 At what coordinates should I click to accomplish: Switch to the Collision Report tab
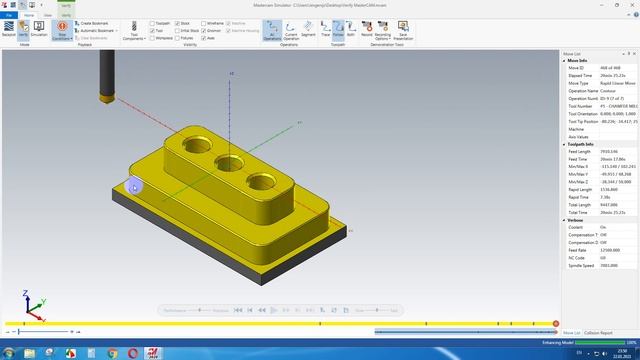click(598, 333)
